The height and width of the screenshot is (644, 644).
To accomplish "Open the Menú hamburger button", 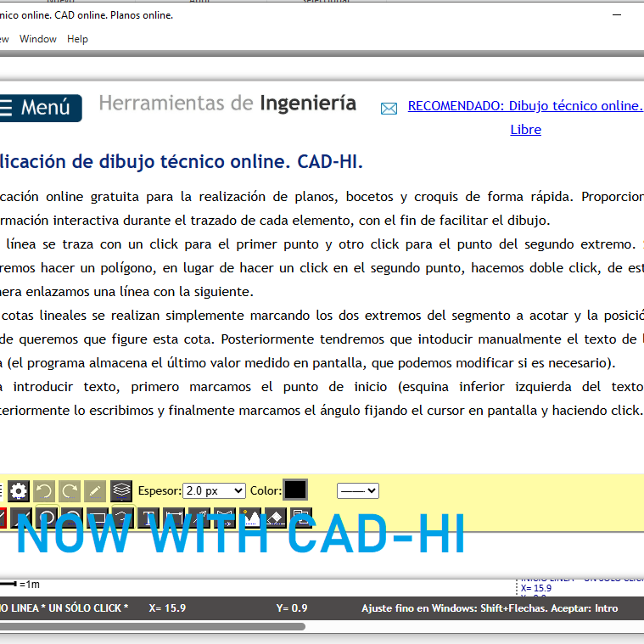I will tap(40, 108).
